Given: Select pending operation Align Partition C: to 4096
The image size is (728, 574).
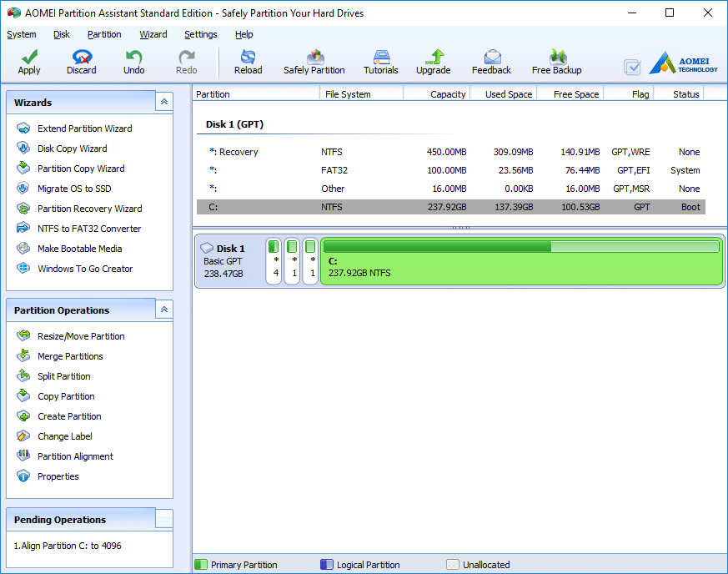Looking at the screenshot, I should click(68, 546).
